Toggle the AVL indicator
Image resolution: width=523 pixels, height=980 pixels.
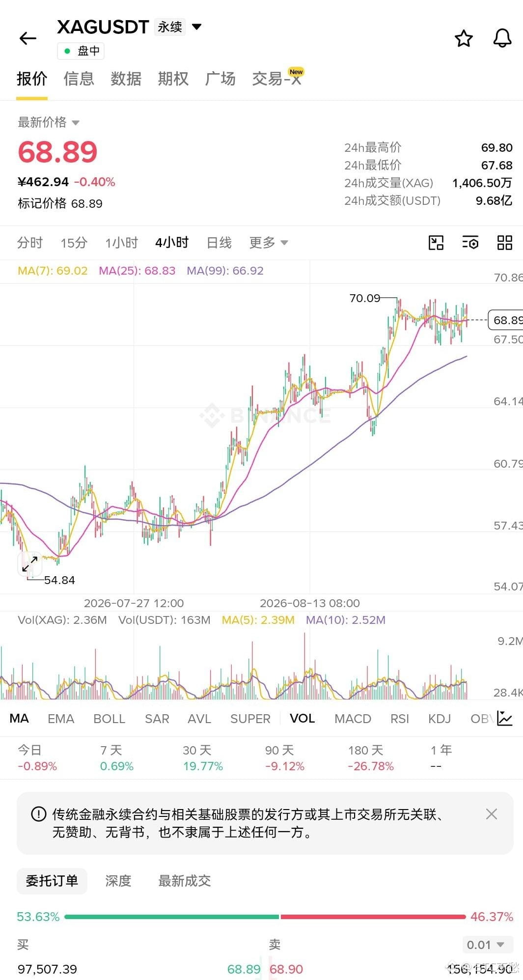coord(199,719)
